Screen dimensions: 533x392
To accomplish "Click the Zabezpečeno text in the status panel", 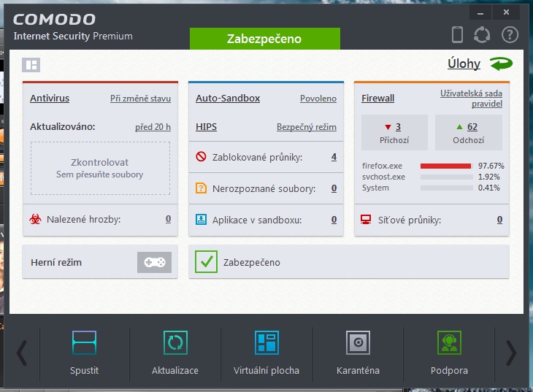I will coord(252,263).
